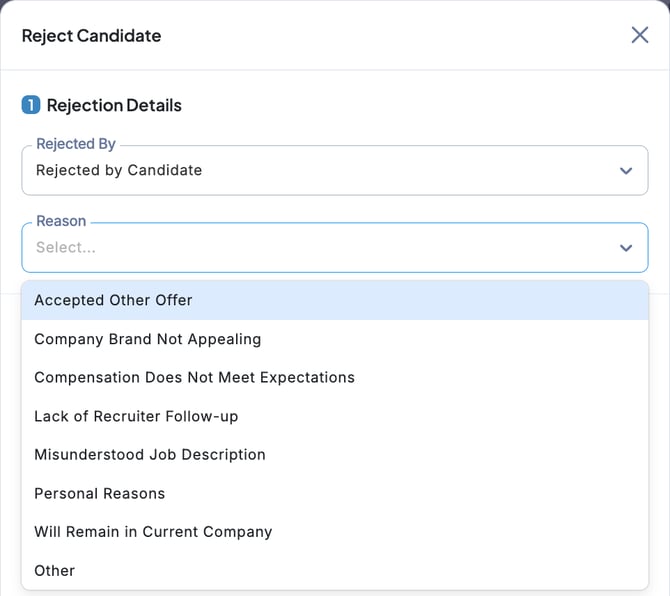
Task: Click the blue step 1 badge icon
Action: click(x=31, y=105)
